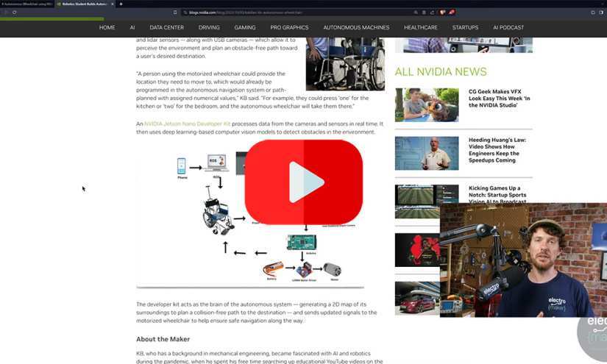Screen dimensions: 607x364
Task: Go to the DATA CENTER section
Action: tap(166, 27)
